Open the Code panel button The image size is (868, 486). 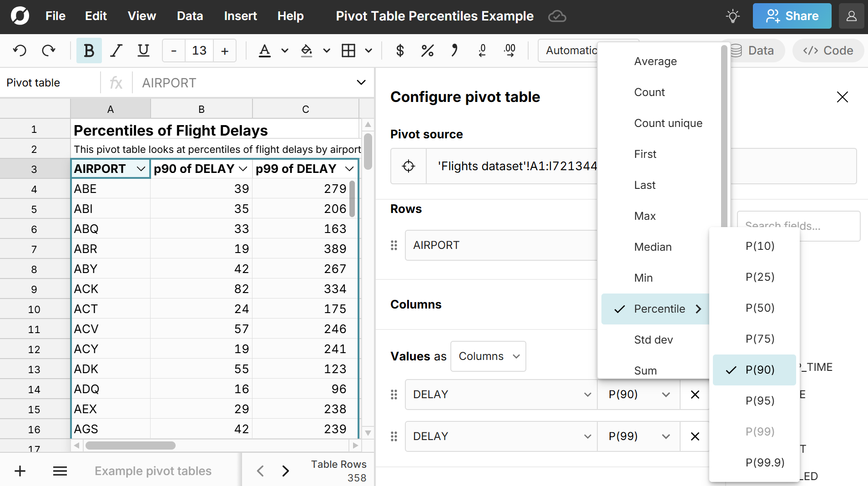pos(828,51)
